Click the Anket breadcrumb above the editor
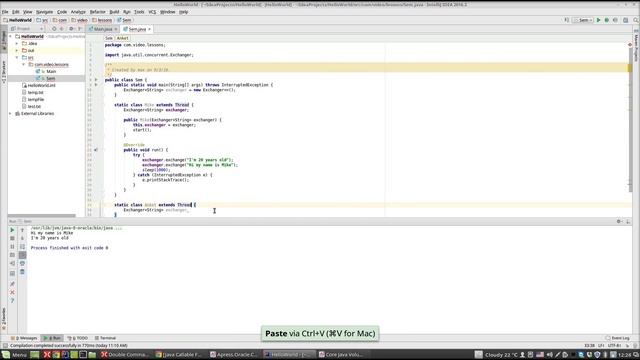 pos(122,38)
